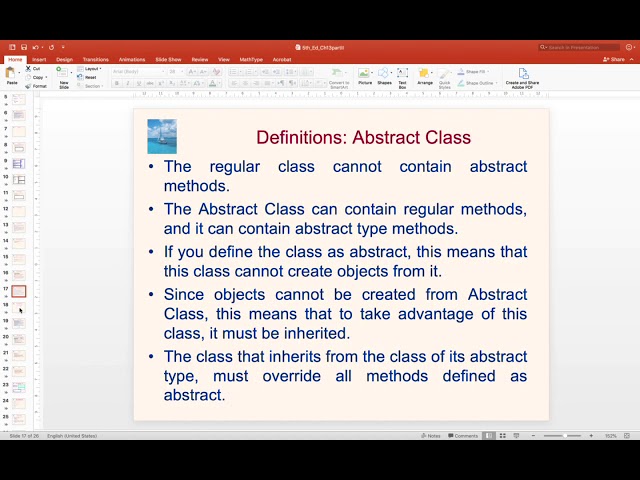
Task: Open the Shape Fill dropdown
Action: point(473,72)
